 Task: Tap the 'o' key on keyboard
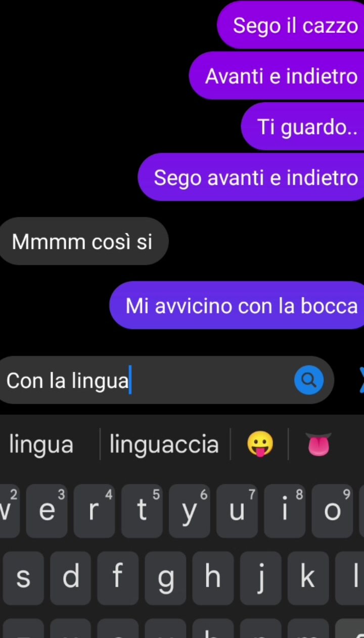(332, 511)
